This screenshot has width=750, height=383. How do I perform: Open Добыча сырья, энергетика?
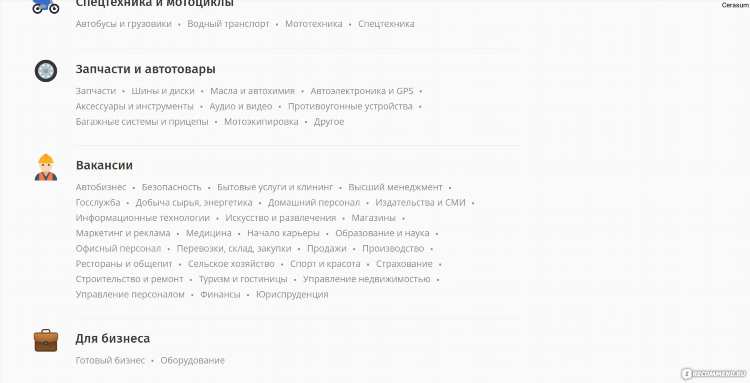tap(194, 202)
